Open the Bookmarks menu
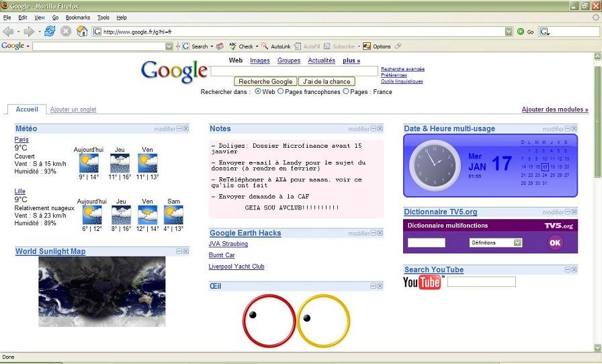Image resolution: width=602 pixels, height=364 pixels. click(78, 17)
